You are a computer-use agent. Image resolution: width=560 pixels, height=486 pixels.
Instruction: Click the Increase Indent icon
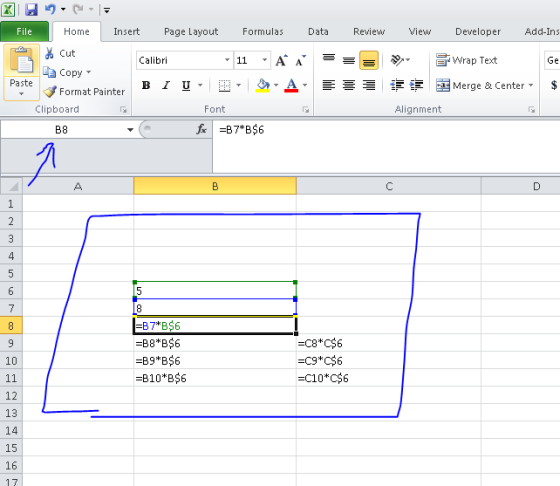(x=416, y=85)
